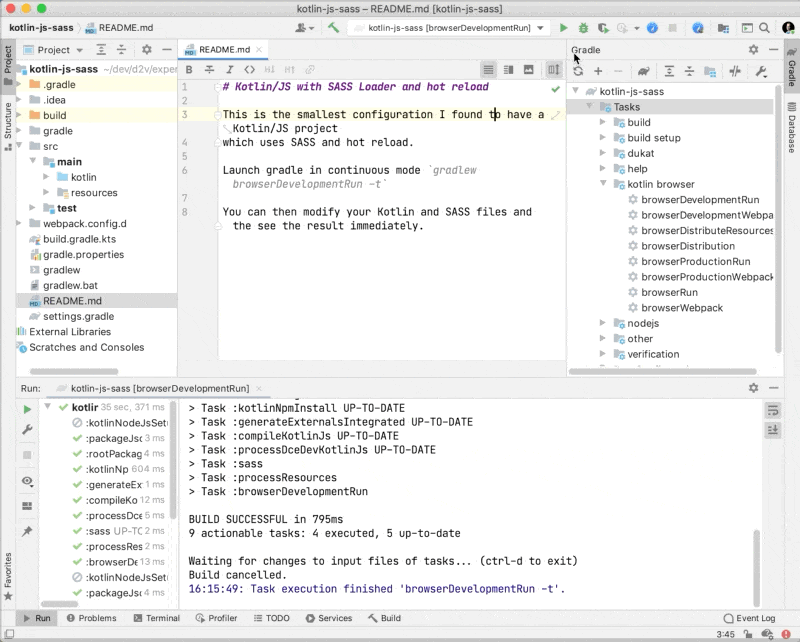The height and width of the screenshot is (642, 800).
Task: Expand all nodes in Gradle panel
Action: [669, 71]
